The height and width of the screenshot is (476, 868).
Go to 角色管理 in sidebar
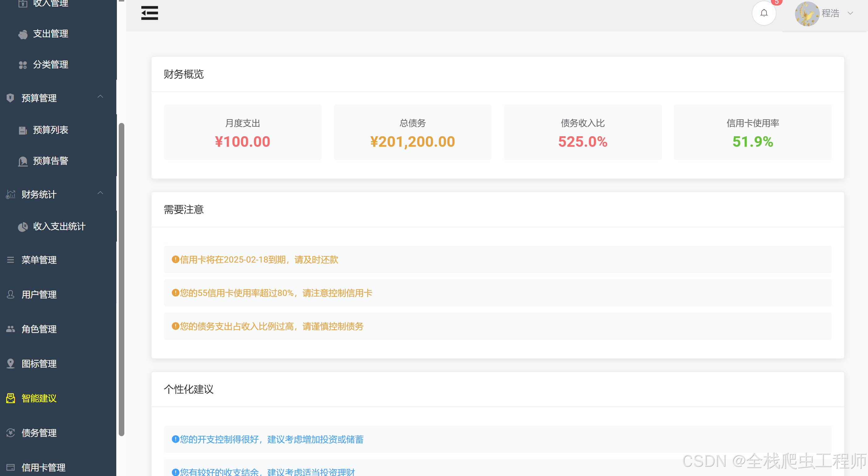point(39,329)
